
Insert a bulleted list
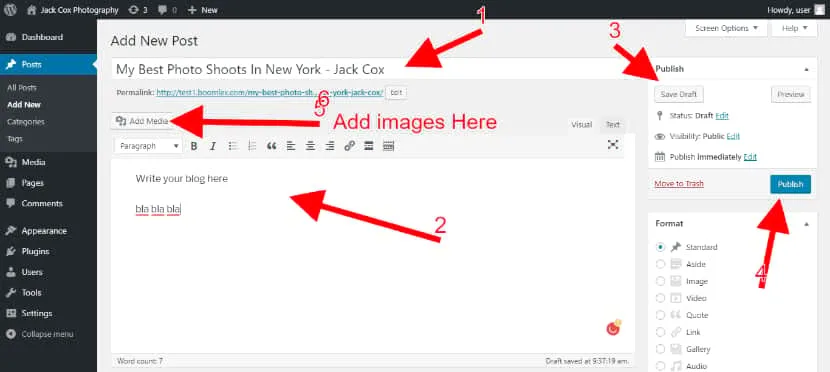pyautogui.click(x=233, y=146)
